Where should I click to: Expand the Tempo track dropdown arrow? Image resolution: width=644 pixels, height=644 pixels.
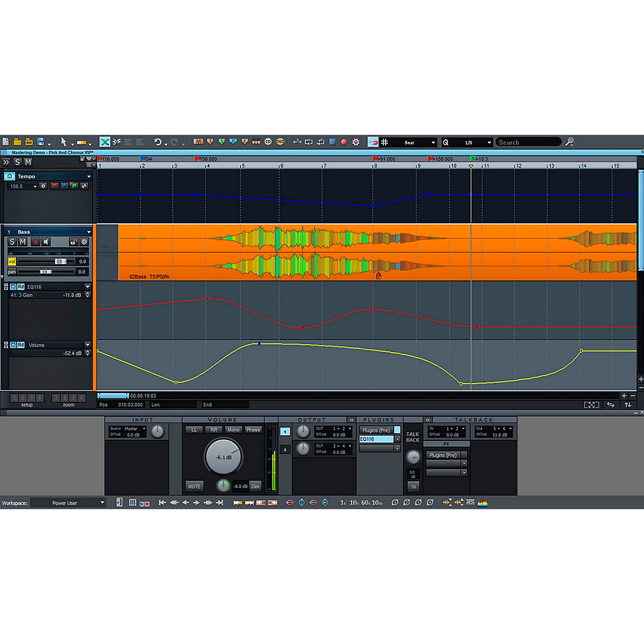tap(89, 176)
